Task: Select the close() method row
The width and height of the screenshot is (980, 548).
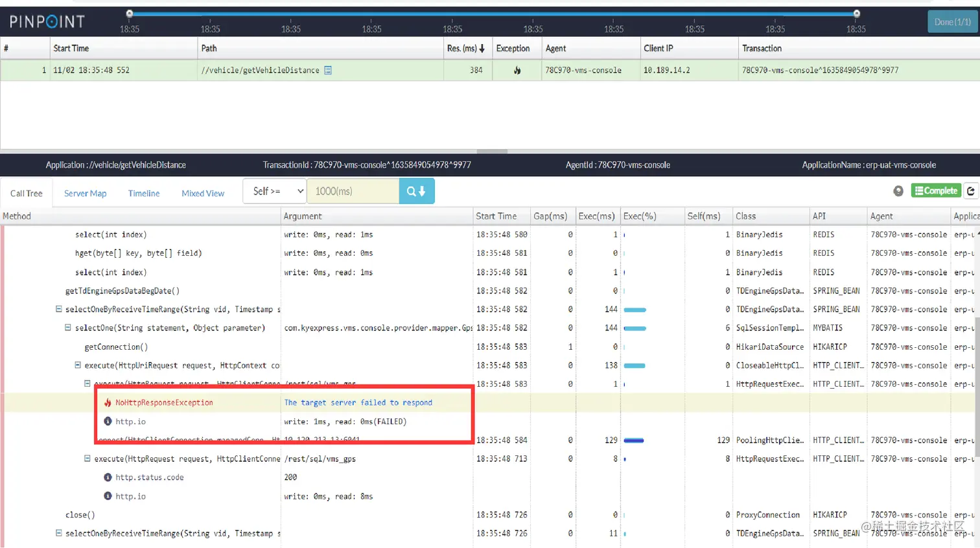Action: 490,515
